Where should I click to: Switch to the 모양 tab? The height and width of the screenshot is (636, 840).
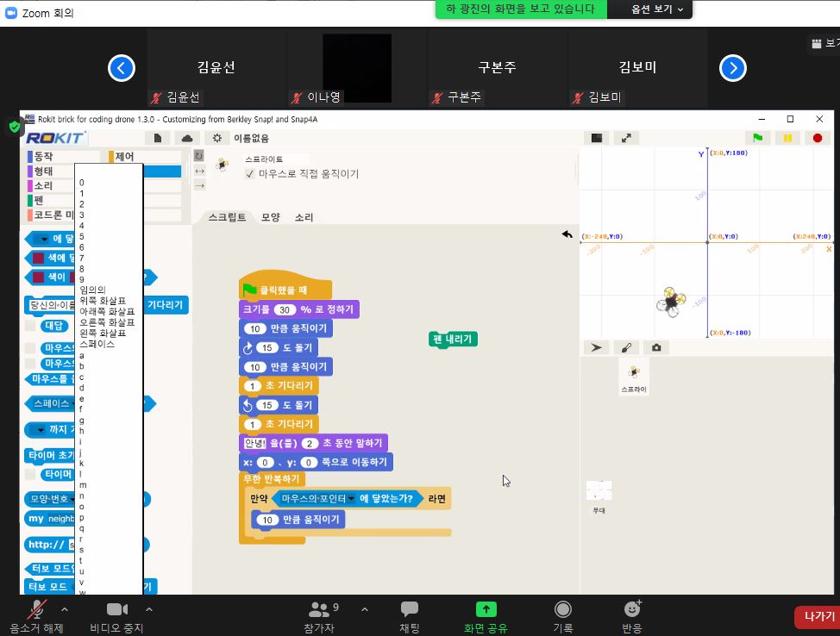pos(270,217)
